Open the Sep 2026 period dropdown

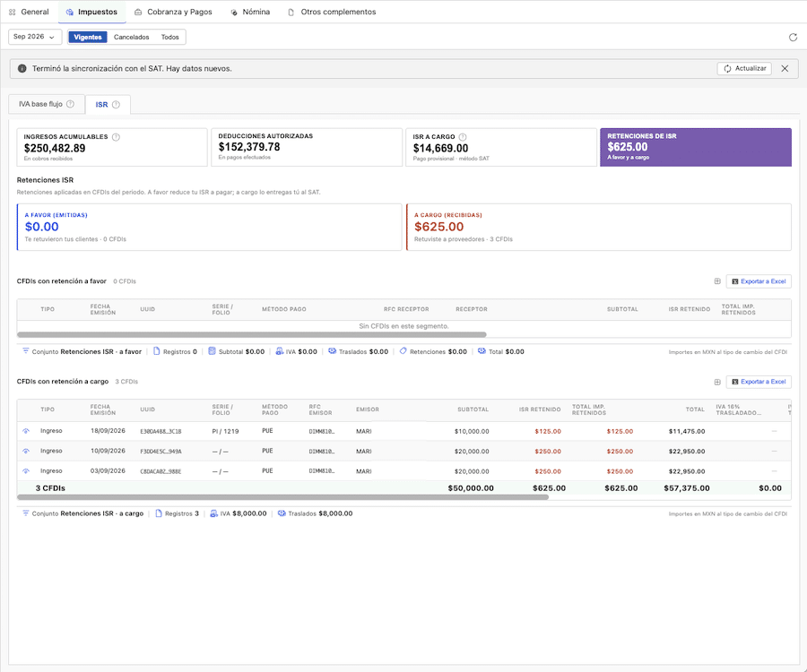point(34,37)
